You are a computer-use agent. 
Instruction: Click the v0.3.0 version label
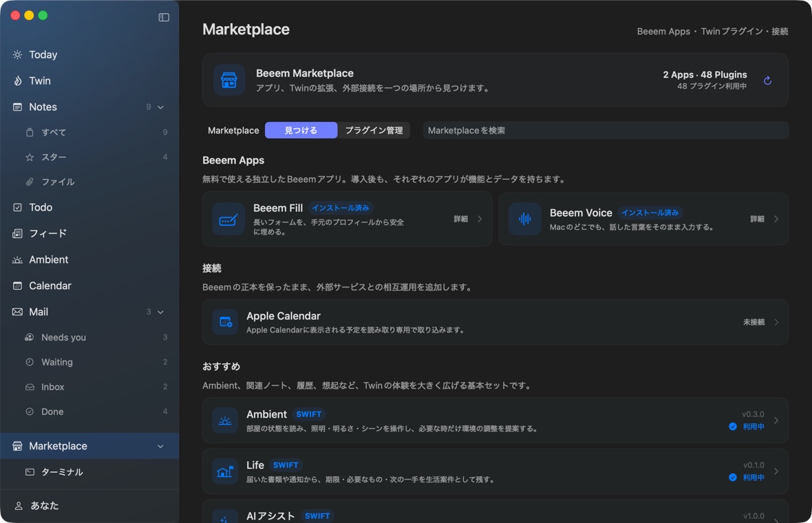[x=753, y=414]
